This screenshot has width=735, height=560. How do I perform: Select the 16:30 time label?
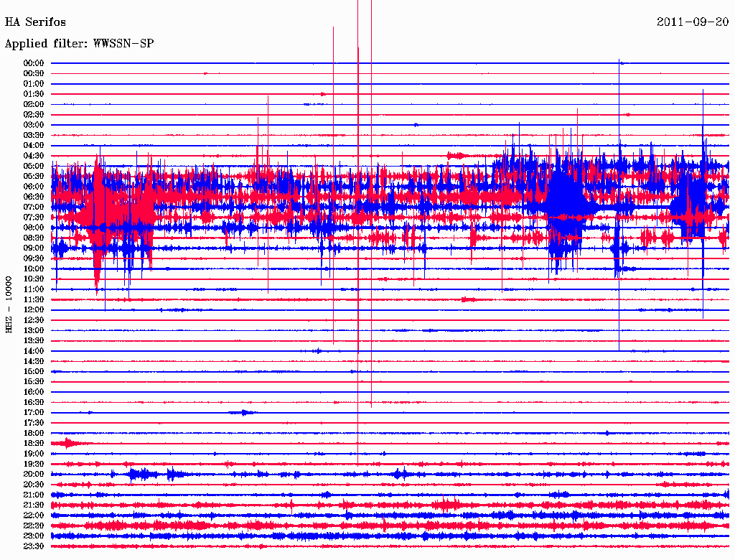(34, 403)
